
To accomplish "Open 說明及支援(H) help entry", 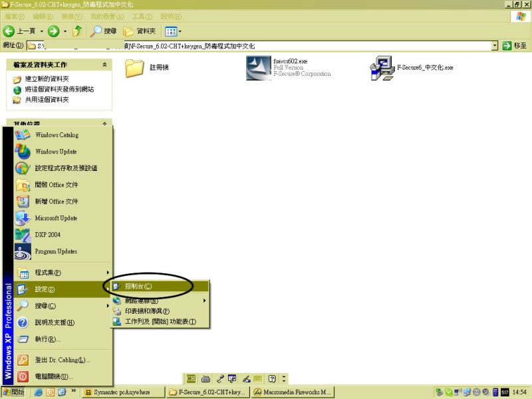I will tap(63, 323).
